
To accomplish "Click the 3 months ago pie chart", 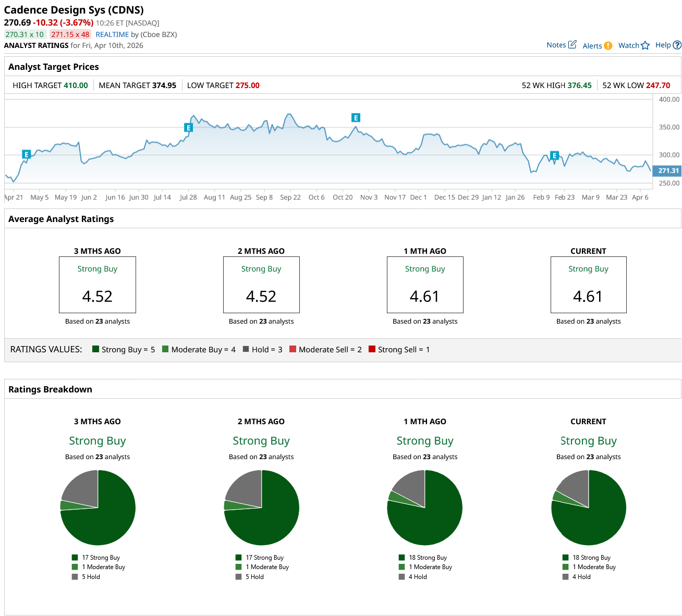I will point(98,508).
